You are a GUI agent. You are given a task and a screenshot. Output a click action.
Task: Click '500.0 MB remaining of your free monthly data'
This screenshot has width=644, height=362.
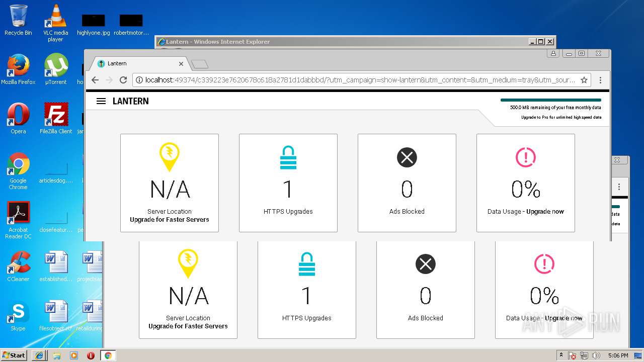click(x=555, y=108)
